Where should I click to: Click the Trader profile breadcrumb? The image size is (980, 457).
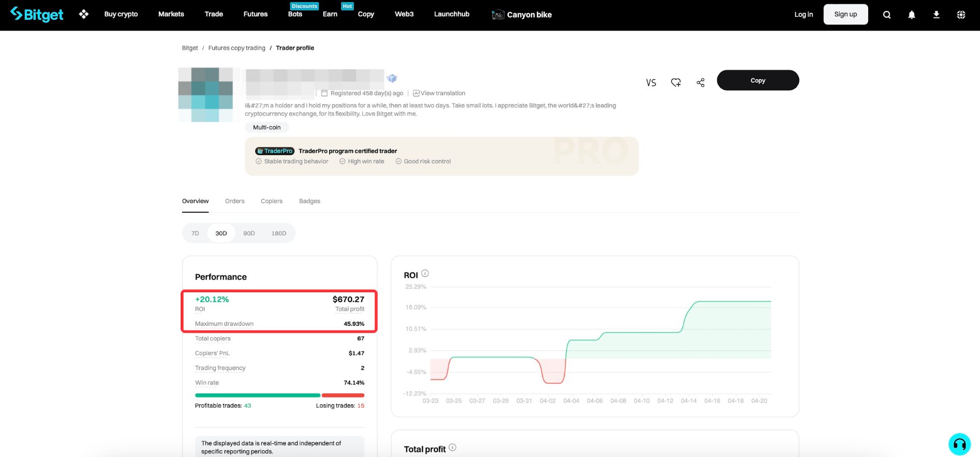[295, 48]
